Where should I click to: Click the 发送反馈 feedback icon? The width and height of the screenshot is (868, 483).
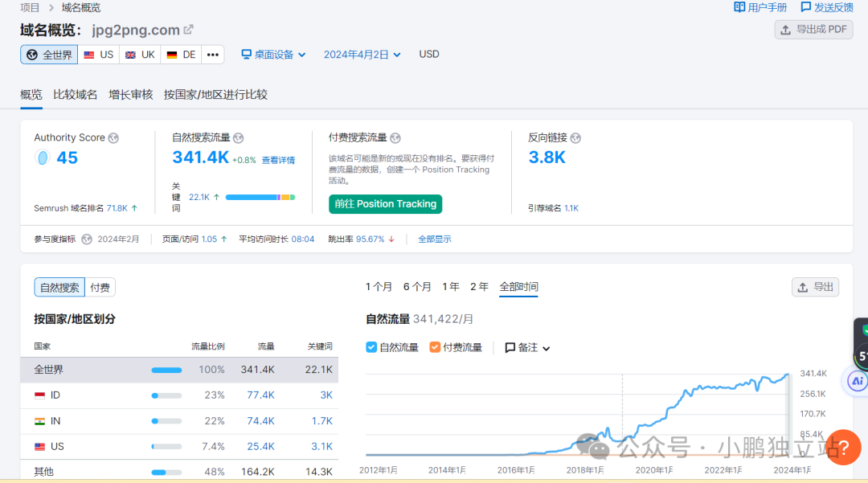pos(805,7)
